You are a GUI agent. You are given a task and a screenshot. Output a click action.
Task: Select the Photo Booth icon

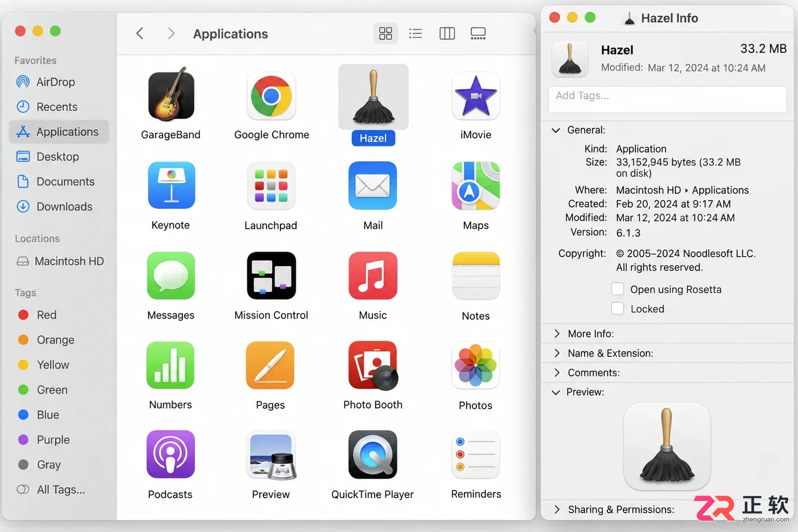coord(373,365)
